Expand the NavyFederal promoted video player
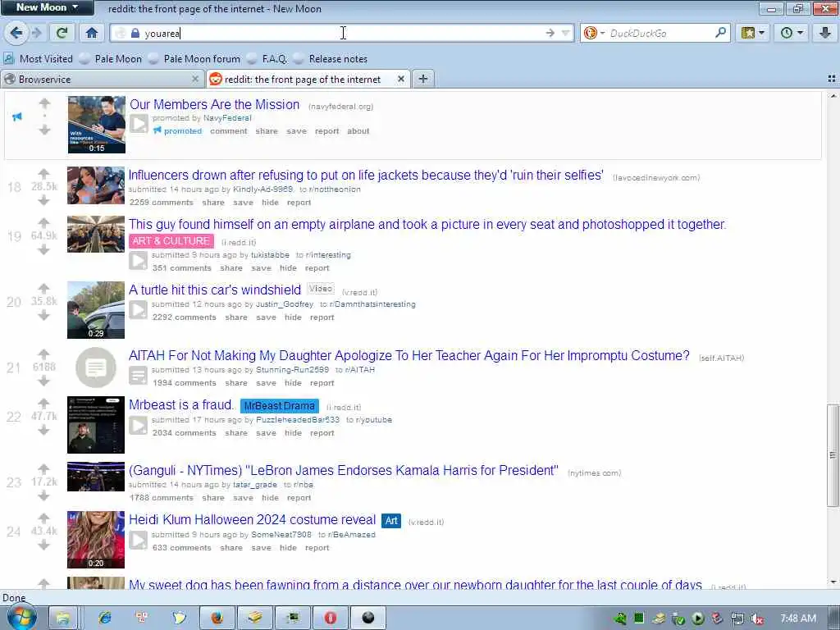The image size is (840, 630). tap(139, 124)
